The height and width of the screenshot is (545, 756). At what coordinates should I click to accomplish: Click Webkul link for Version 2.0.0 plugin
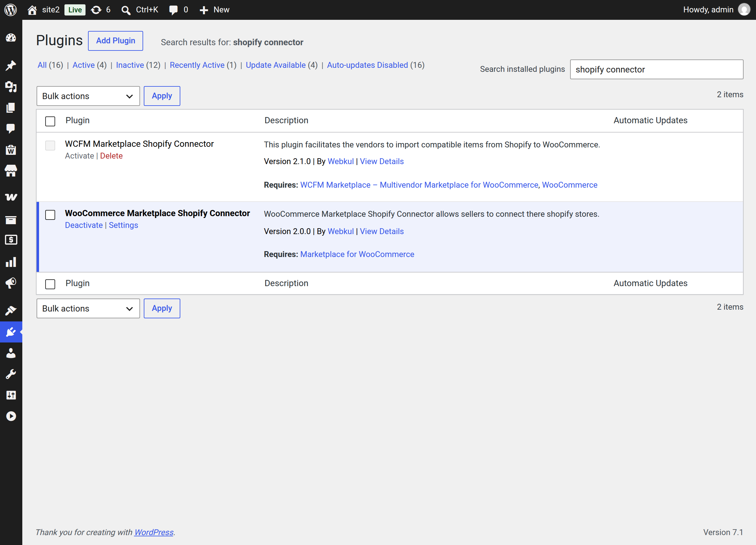point(341,232)
